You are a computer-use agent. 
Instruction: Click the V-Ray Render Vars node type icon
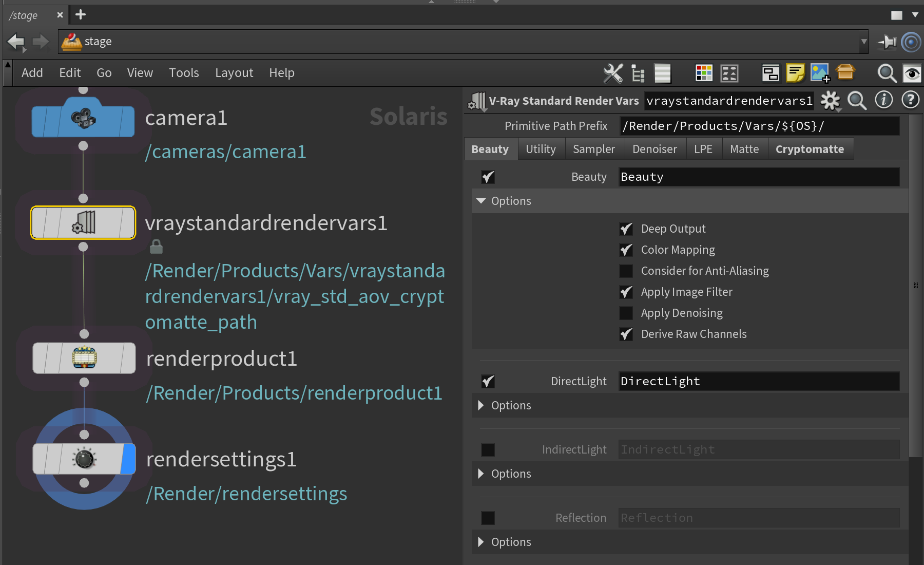477,101
